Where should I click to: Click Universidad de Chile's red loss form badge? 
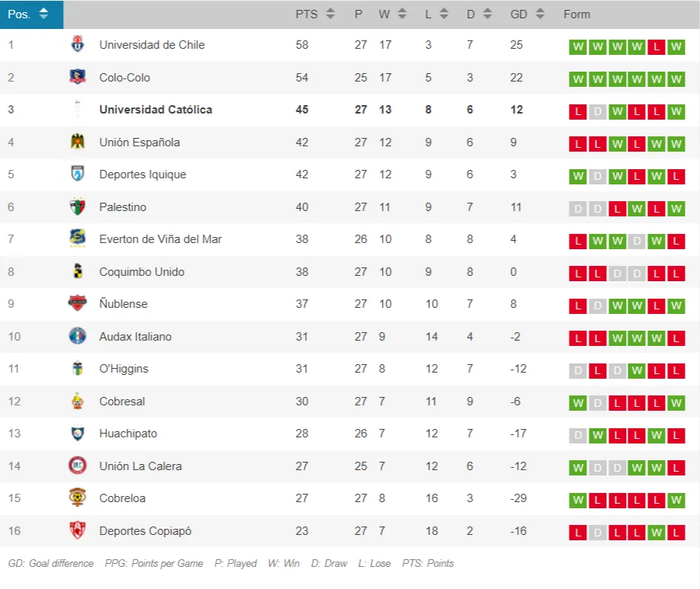tap(656, 46)
